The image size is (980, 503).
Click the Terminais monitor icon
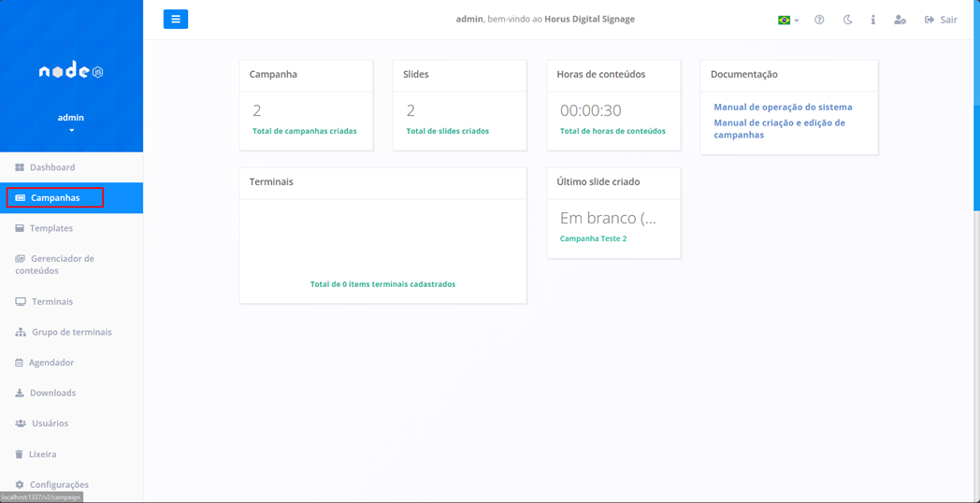[20, 302]
